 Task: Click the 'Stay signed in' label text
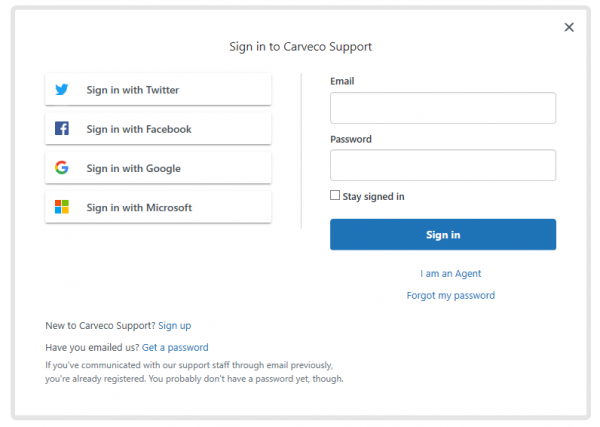click(373, 197)
